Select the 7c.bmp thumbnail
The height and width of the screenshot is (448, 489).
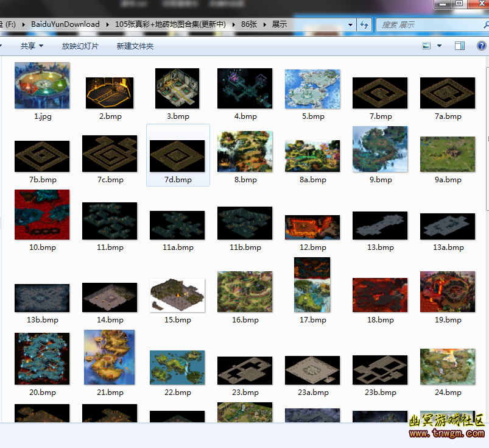(110, 153)
